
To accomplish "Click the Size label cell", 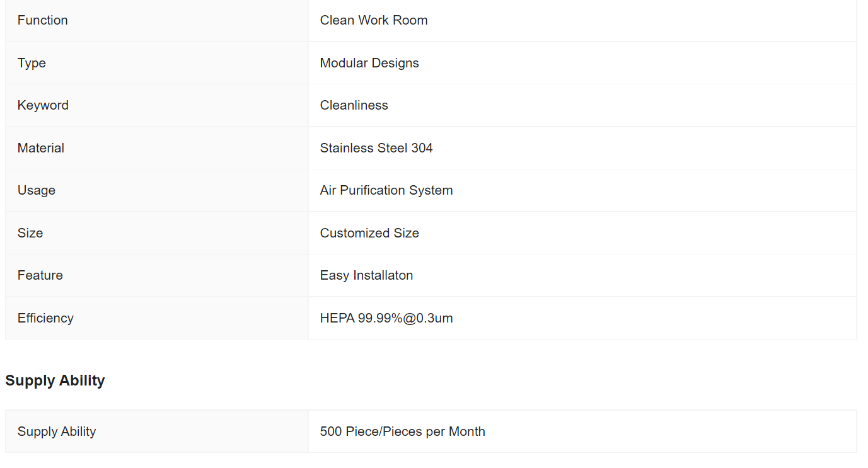I will tap(157, 233).
